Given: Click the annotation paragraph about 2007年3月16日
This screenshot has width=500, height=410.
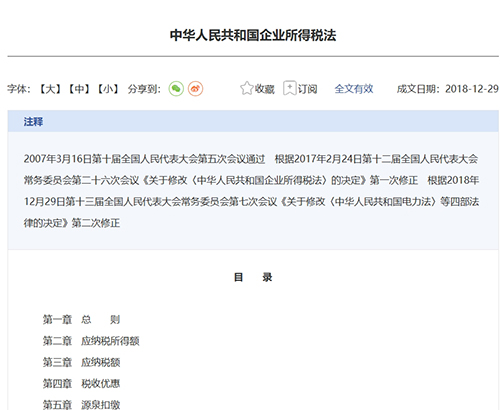Looking at the screenshot, I should (251, 191).
